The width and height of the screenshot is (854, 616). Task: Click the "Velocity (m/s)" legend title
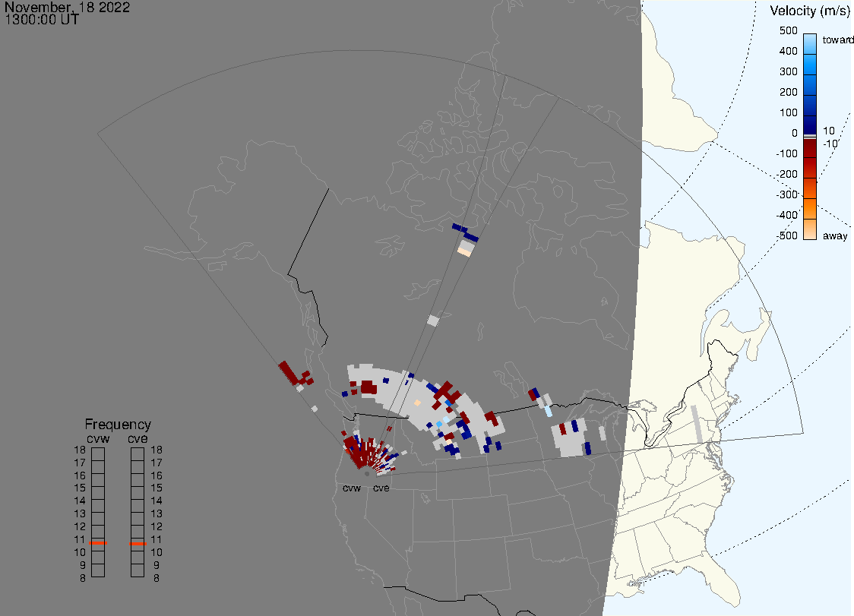[808, 11]
